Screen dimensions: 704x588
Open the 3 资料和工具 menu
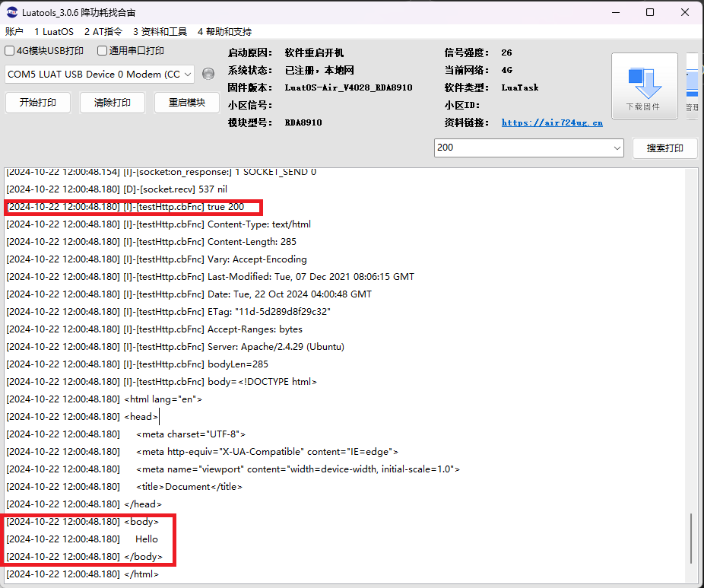160,32
